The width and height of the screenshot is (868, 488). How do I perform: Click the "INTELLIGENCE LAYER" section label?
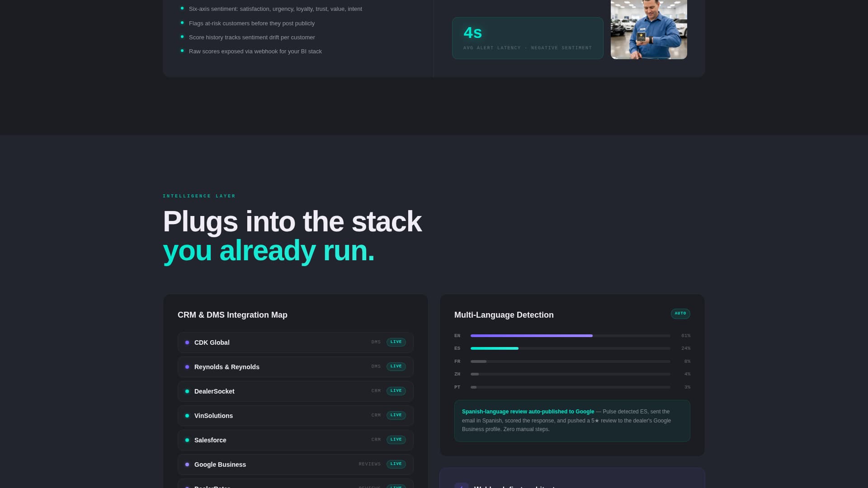199,196
